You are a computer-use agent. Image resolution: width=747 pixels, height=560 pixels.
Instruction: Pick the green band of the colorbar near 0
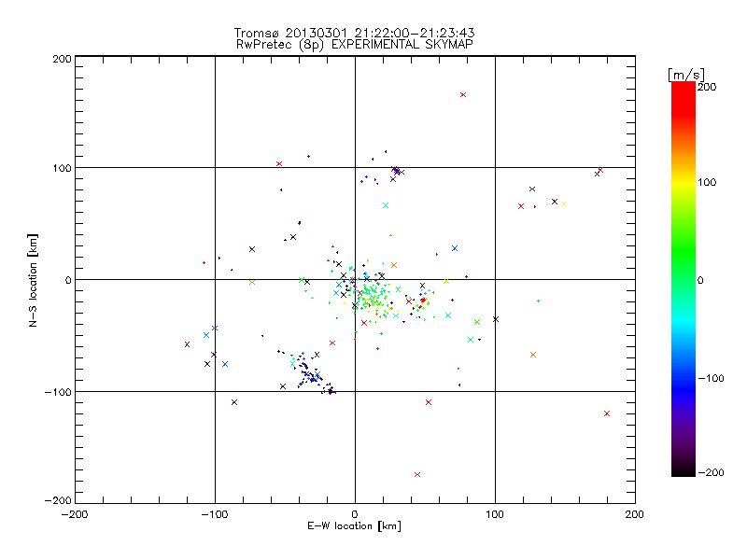pos(684,279)
